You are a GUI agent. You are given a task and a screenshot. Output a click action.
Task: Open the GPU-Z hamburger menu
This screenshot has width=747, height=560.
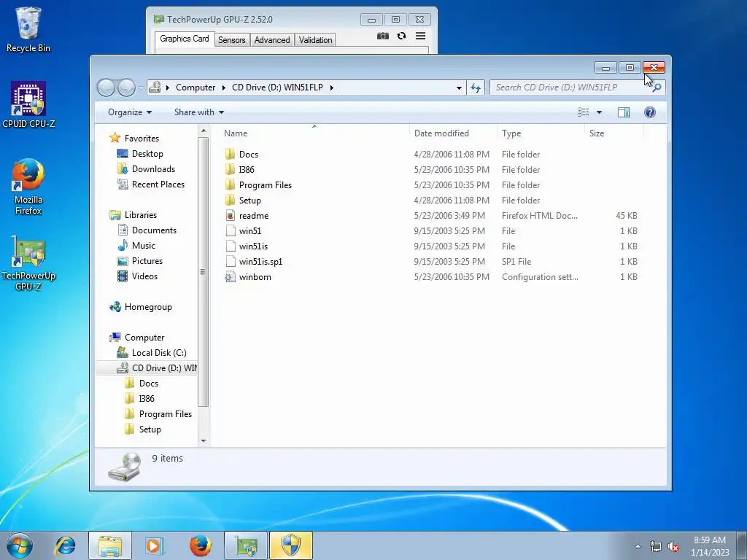(x=421, y=36)
